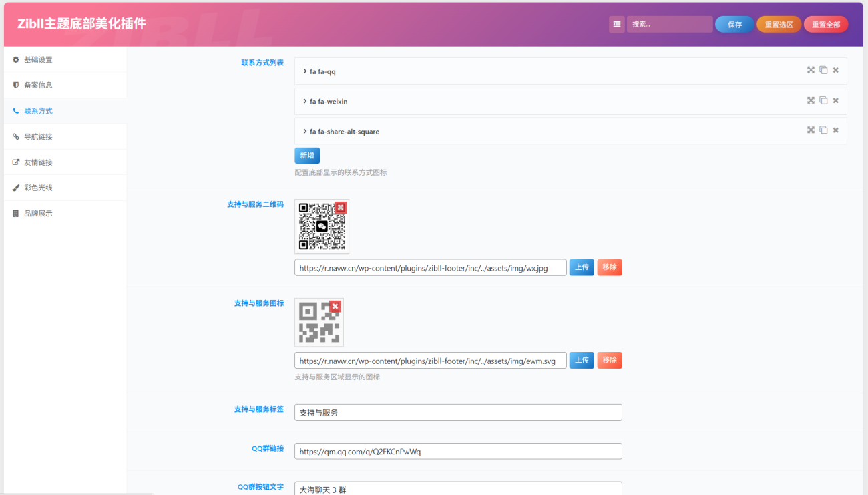Duplicate the fa fa-weixin contact item
The image size is (868, 495).
(823, 100)
